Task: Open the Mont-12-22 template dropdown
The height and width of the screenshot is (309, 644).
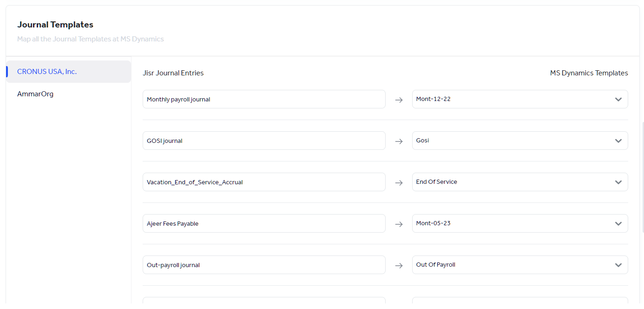Action: tap(618, 99)
